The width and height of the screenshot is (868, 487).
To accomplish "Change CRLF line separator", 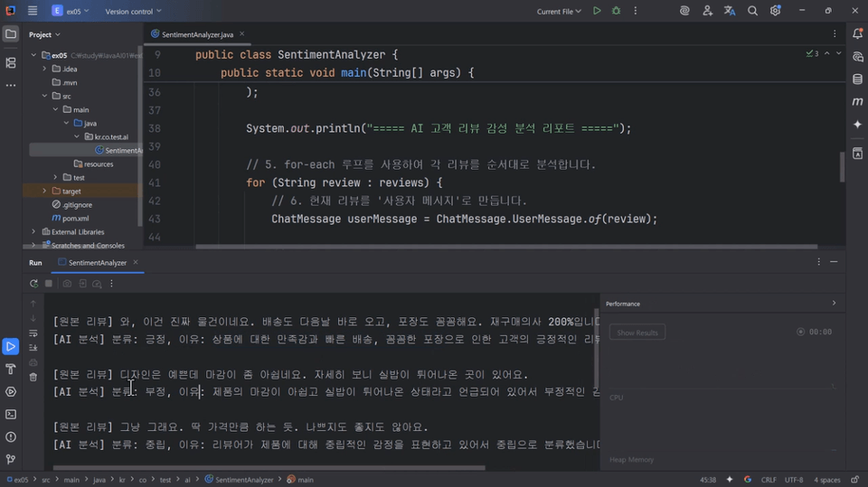I will click(x=769, y=480).
